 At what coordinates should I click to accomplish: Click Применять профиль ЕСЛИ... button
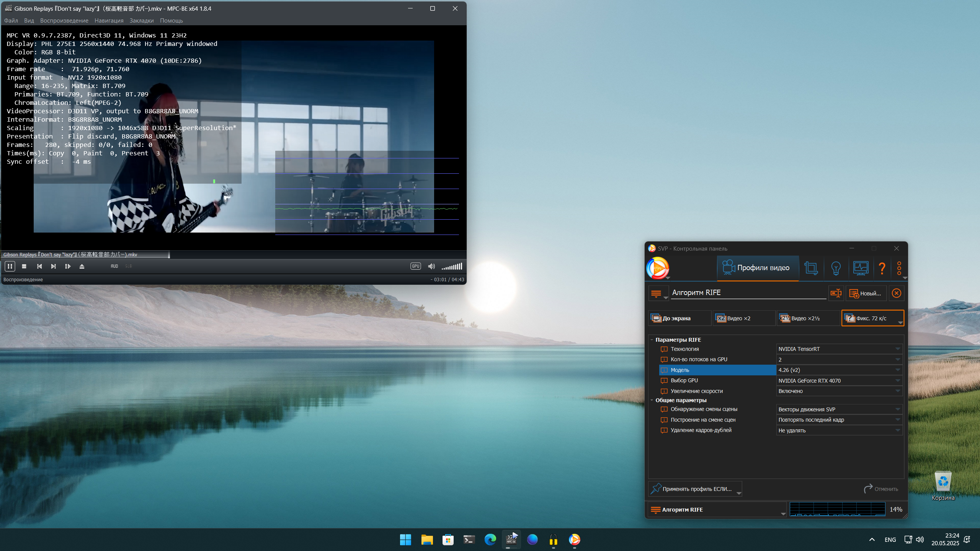pos(694,489)
